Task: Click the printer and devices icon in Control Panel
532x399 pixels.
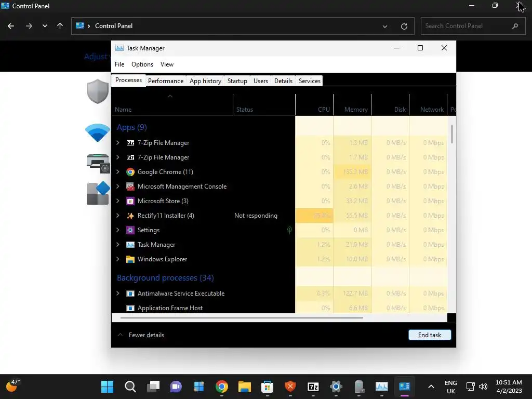Action: tap(98, 163)
